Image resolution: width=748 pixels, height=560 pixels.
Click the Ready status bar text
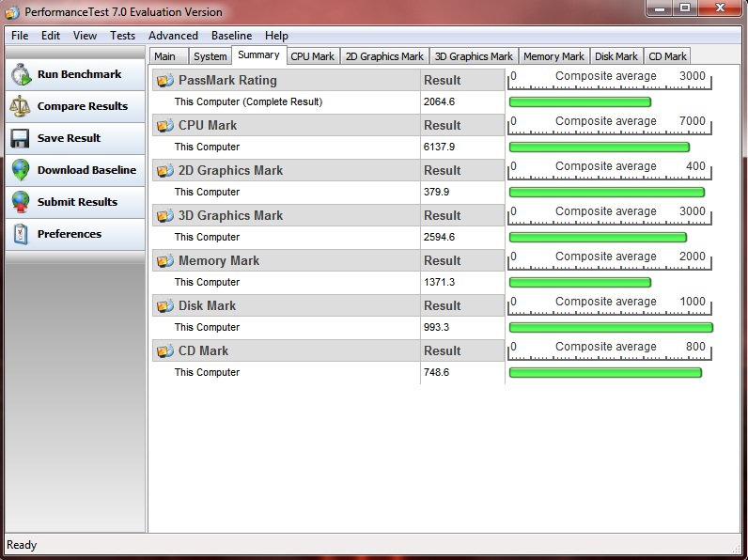click(22, 545)
